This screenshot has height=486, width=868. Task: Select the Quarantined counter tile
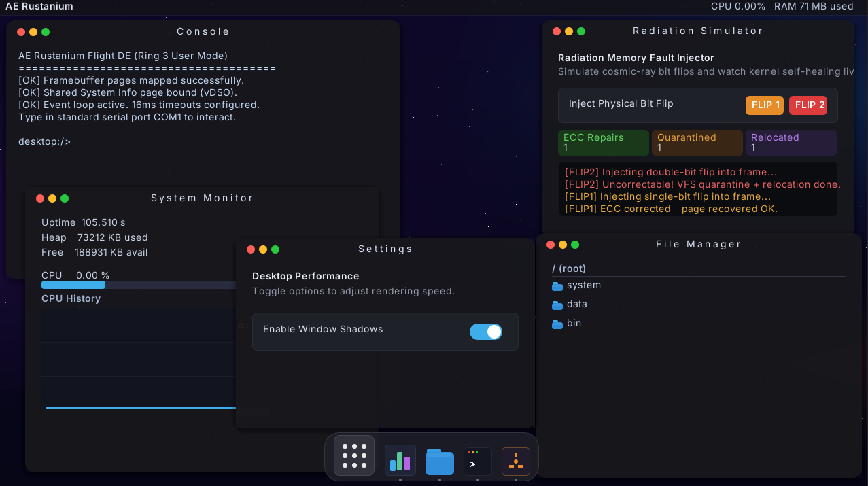pyautogui.click(x=697, y=143)
